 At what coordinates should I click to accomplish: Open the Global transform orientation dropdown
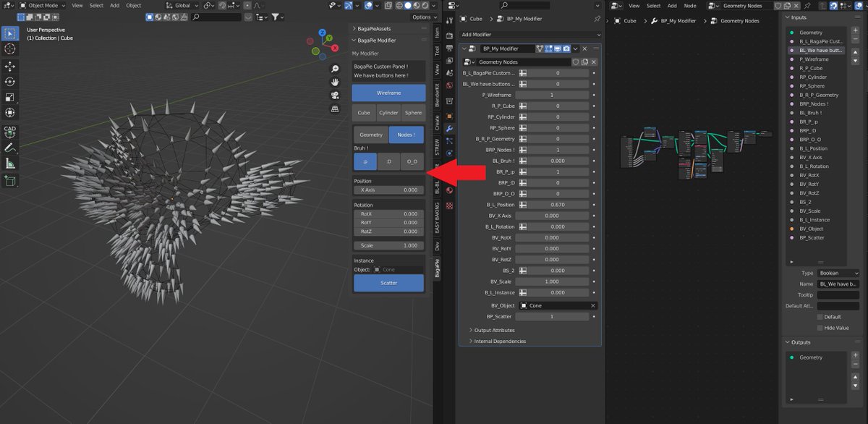point(181,5)
